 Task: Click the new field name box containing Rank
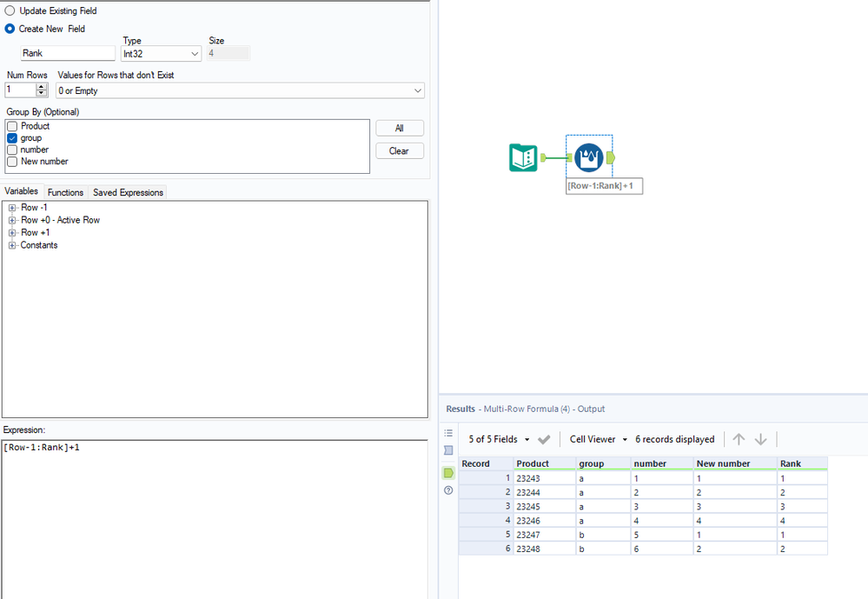point(68,53)
